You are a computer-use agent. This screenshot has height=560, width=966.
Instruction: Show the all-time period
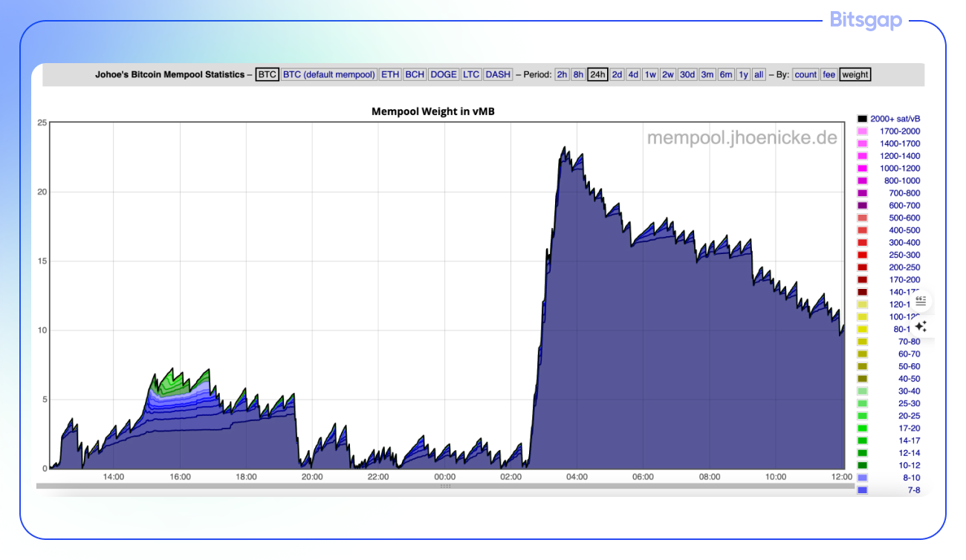tap(759, 74)
